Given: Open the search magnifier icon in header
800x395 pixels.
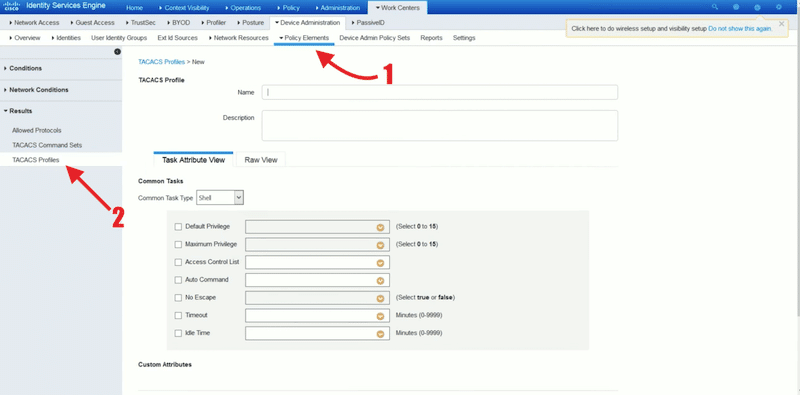Looking at the screenshot, I should pyautogui.click(x=715, y=7).
